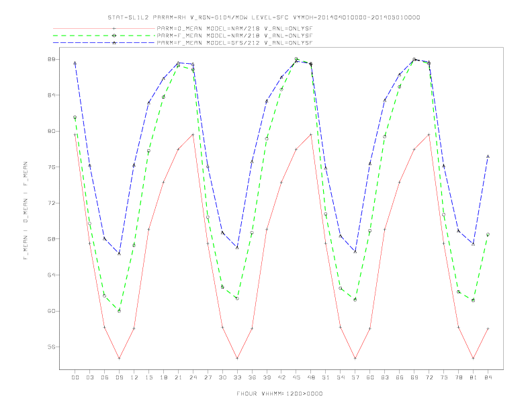Click the red solid line legend sample
Viewport: 532px width, 411px height.
coord(104,28)
